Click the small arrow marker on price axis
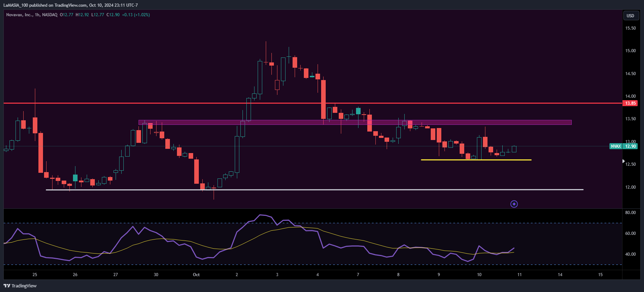 [624, 161]
